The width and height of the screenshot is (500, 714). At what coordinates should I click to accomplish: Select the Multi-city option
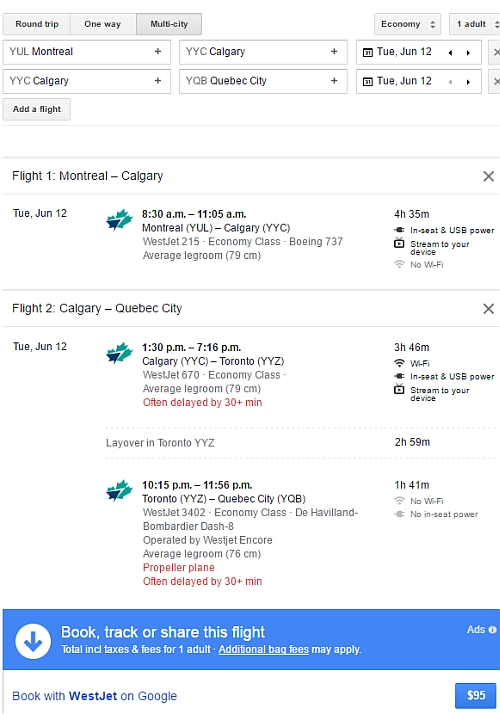point(169,24)
